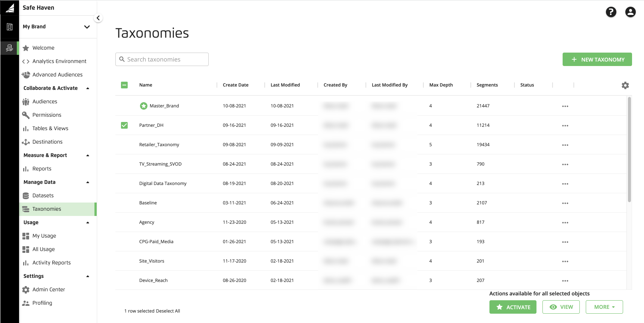Open row actions menu for Device_Reach
Screen dimensions: 644x323
pos(565,281)
